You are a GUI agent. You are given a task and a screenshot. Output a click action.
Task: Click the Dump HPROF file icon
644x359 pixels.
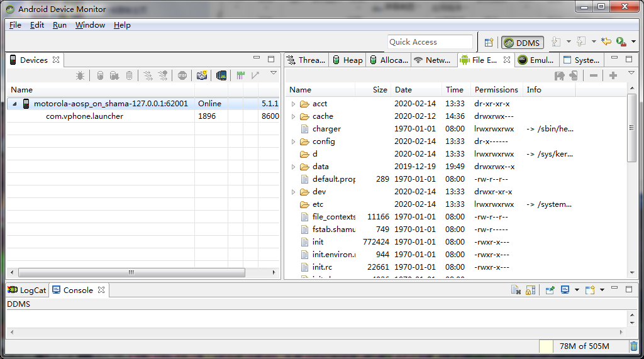114,75
